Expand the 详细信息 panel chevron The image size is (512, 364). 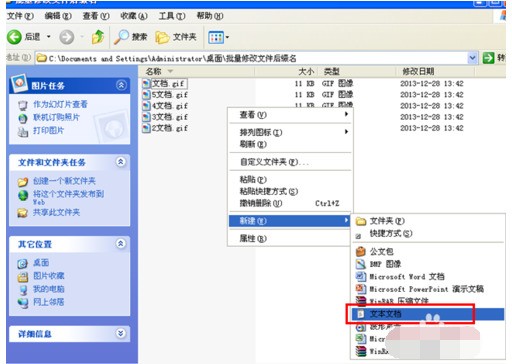pos(121,333)
